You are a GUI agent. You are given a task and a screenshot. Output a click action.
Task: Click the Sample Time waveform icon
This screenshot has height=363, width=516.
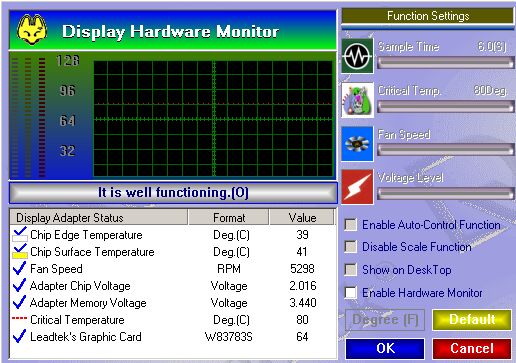[357, 56]
